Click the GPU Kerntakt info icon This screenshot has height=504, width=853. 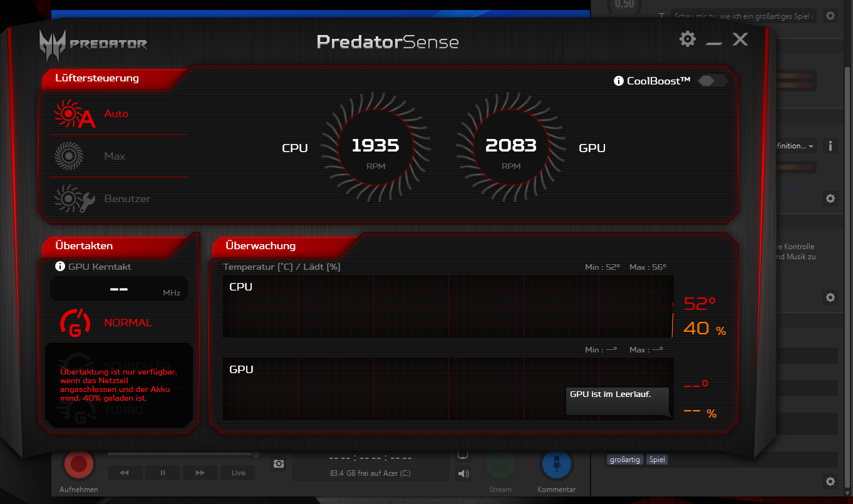pyautogui.click(x=60, y=267)
